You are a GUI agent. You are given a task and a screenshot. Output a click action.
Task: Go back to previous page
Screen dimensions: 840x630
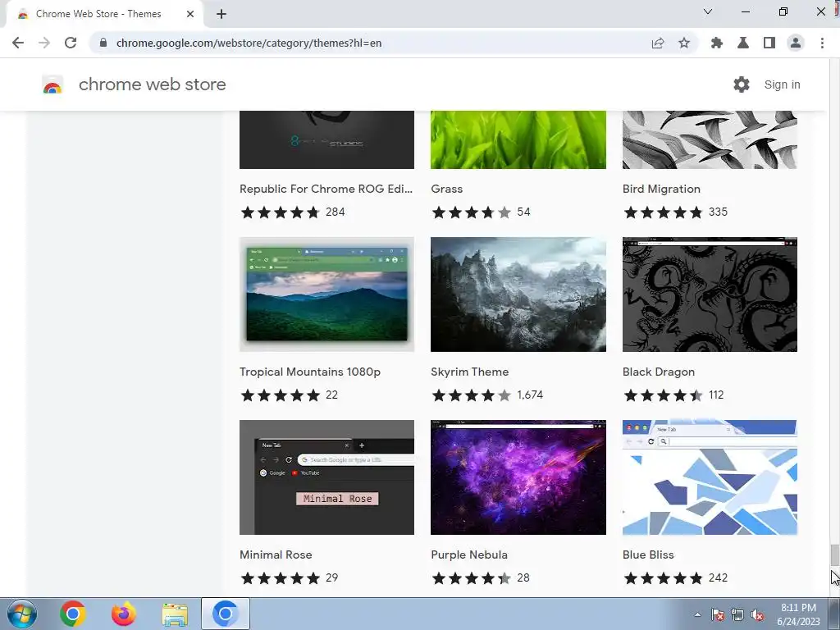(18, 43)
